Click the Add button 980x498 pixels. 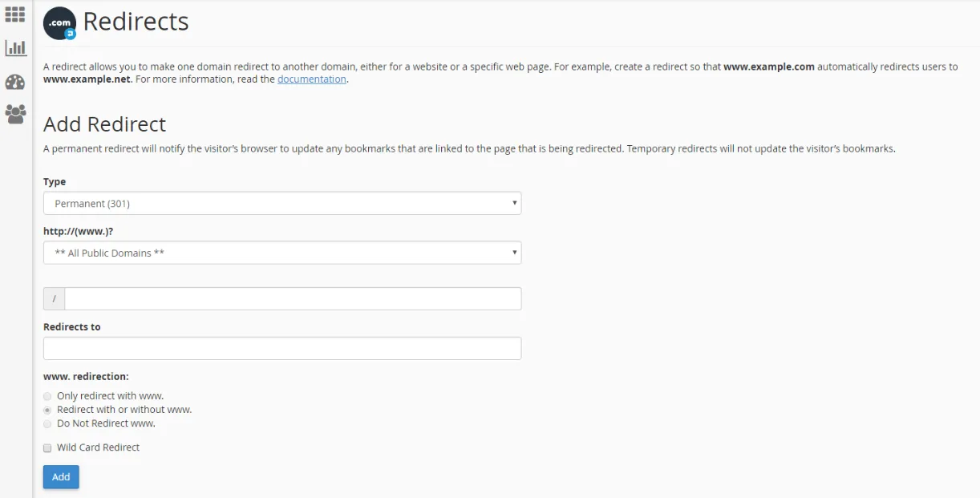[x=61, y=476]
